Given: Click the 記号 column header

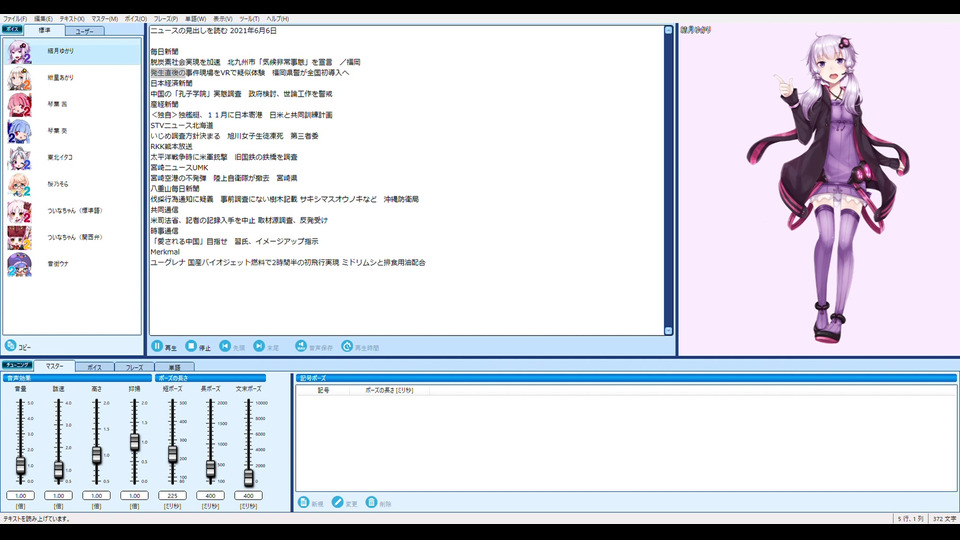Looking at the screenshot, I should tap(323, 390).
